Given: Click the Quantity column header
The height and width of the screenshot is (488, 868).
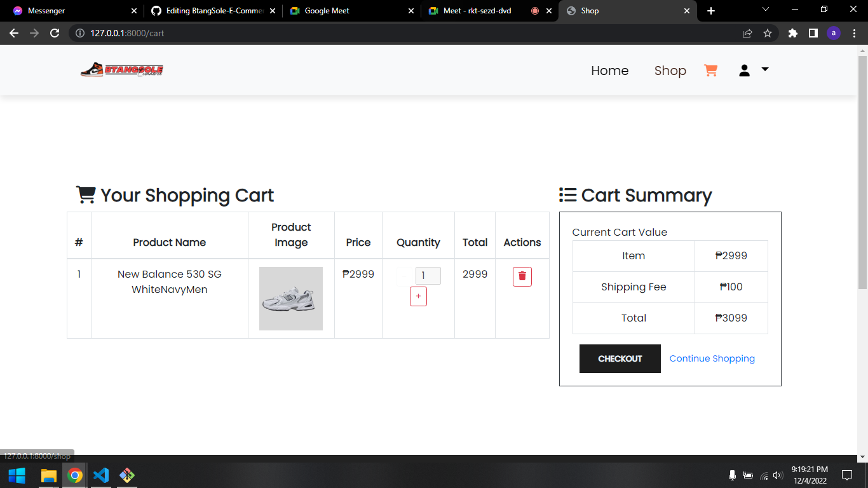Looking at the screenshot, I should [x=418, y=242].
